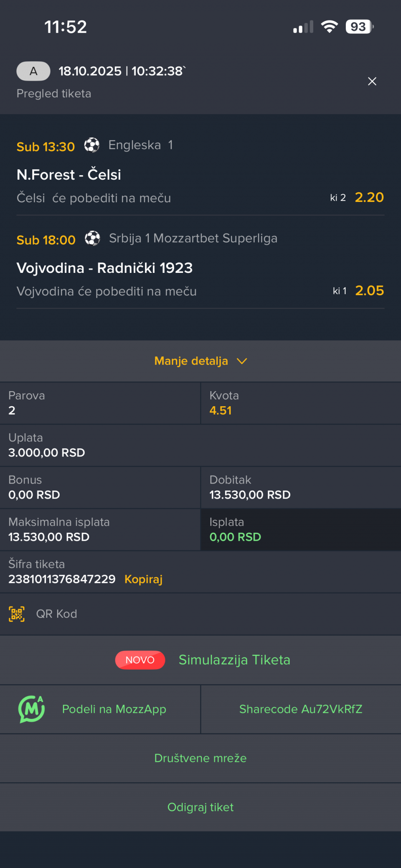Tap the cellular signal bars icon
The width and height of the screenshot is (401, 868).
303,27
